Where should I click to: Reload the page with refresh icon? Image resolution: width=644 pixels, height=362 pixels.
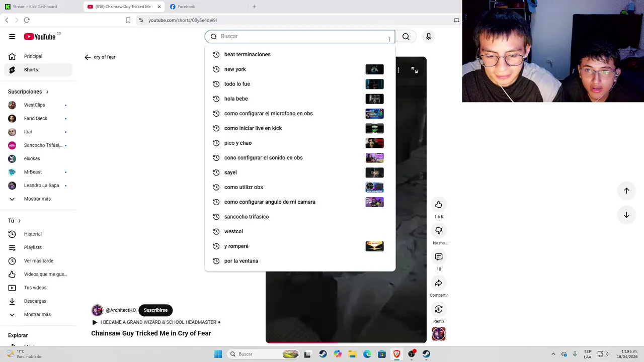(x=27, y=20)
